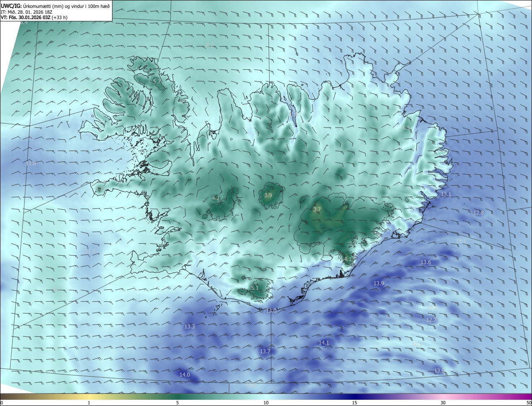Click the map title 'Úrkomumætti (mm) og vindur í 100m hæð'
Image resolution: width=532 pixels, height=406 pixels.
coord(66,6)
